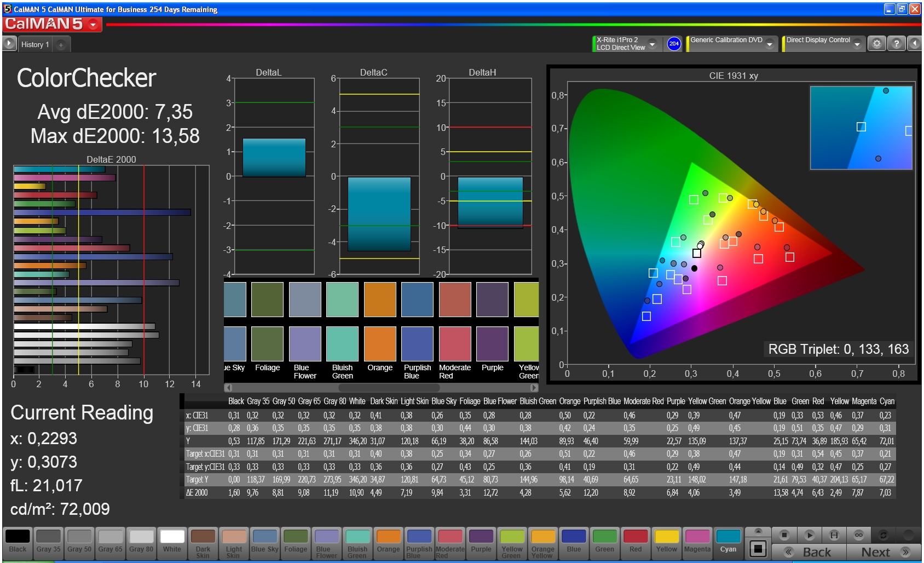Choose the Blue Flower patch in the bottom strip
Screen dimensions: 924x563
click(x=327, y=543)
